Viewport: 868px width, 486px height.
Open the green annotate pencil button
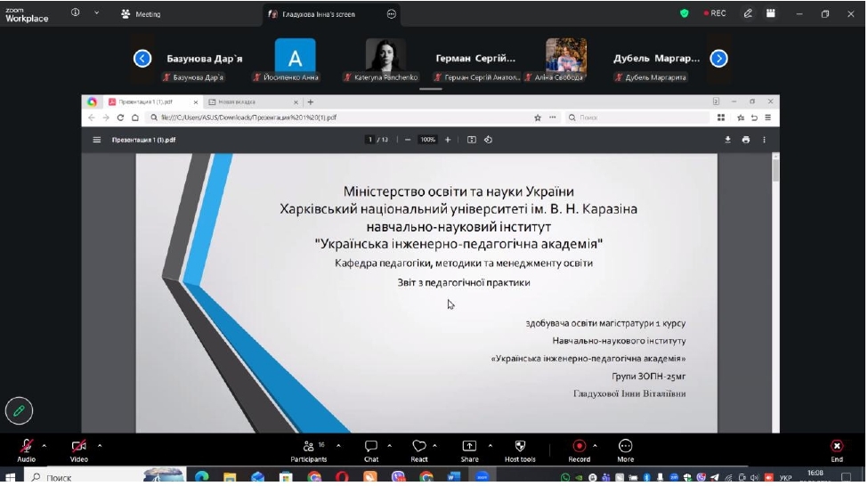19,412
